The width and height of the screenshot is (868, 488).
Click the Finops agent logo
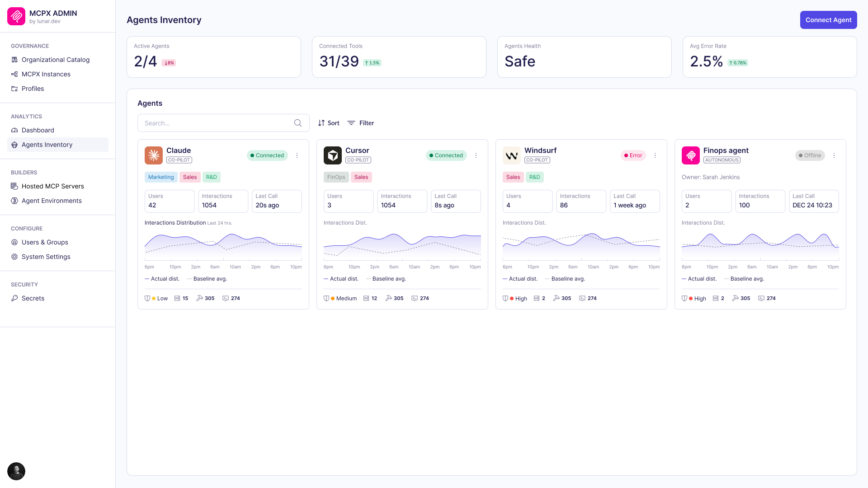tap(691, 155)
